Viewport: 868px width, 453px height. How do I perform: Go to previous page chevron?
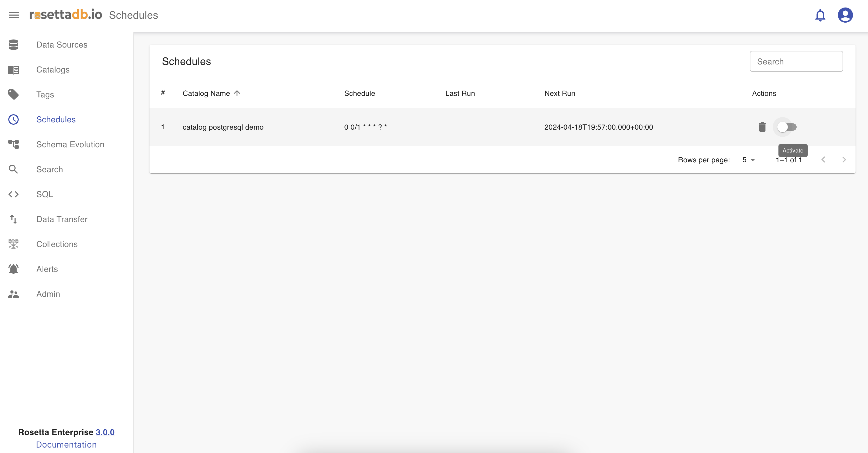pyautogui.click(x=823, y=160)
